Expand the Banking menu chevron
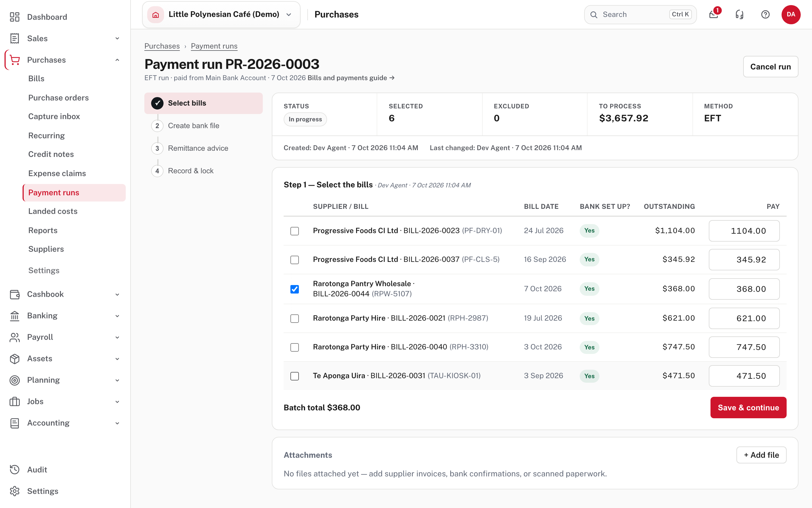 (117, 316)
